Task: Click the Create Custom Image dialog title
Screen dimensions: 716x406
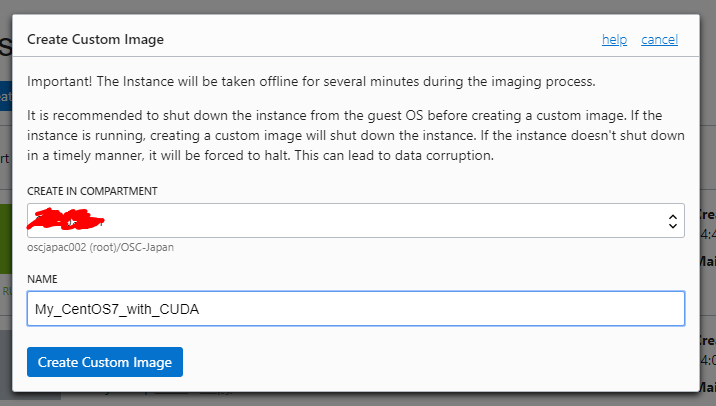Action: coord(95,40)
